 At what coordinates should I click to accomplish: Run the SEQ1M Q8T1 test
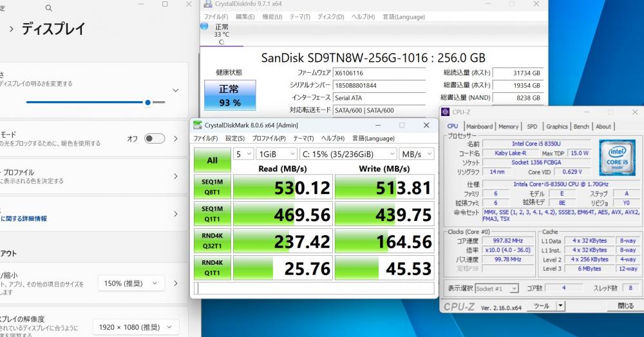tap(213, 187)
